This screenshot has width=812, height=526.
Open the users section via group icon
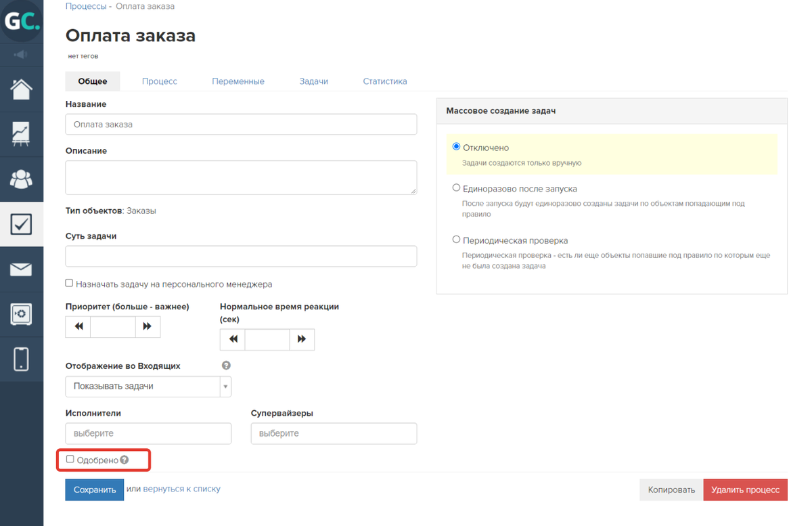[x=22, y=179]
